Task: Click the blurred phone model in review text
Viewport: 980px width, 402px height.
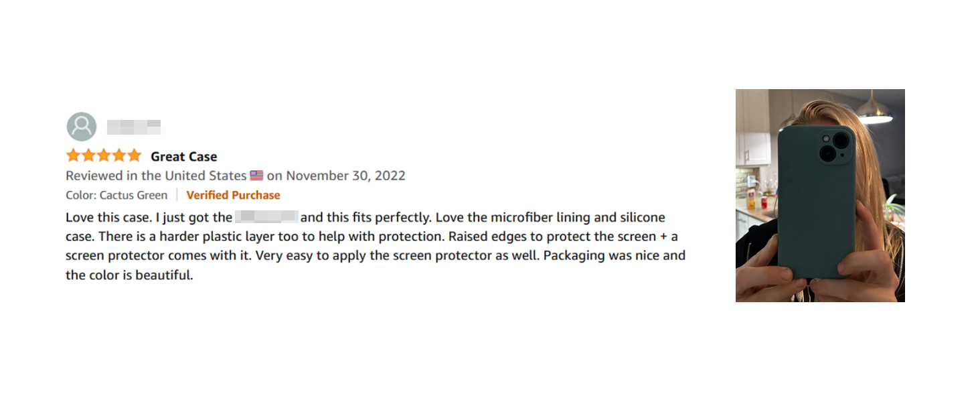Action: point(266,217)
